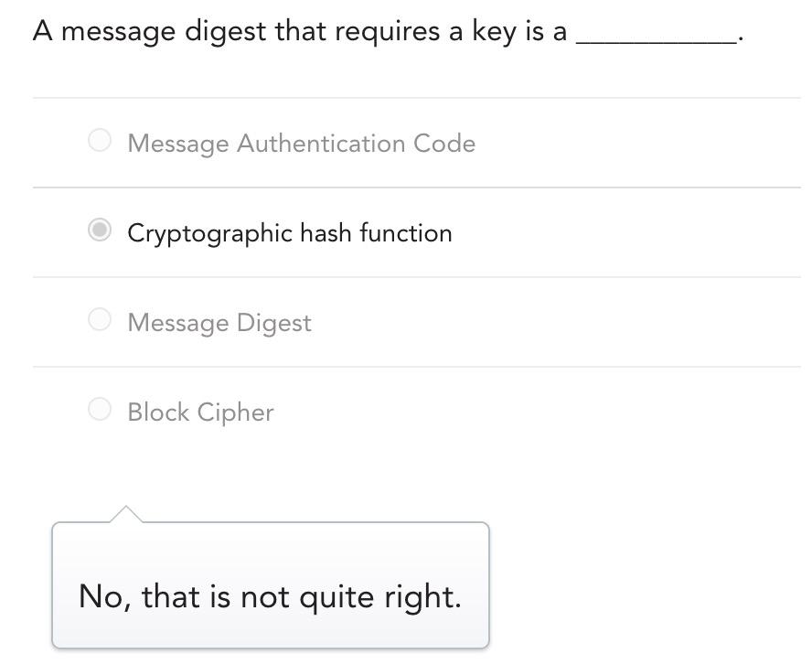The image size is (812, 664).
Task: Click the Message Authentication Code answer text
Action: tap(301, 144)
